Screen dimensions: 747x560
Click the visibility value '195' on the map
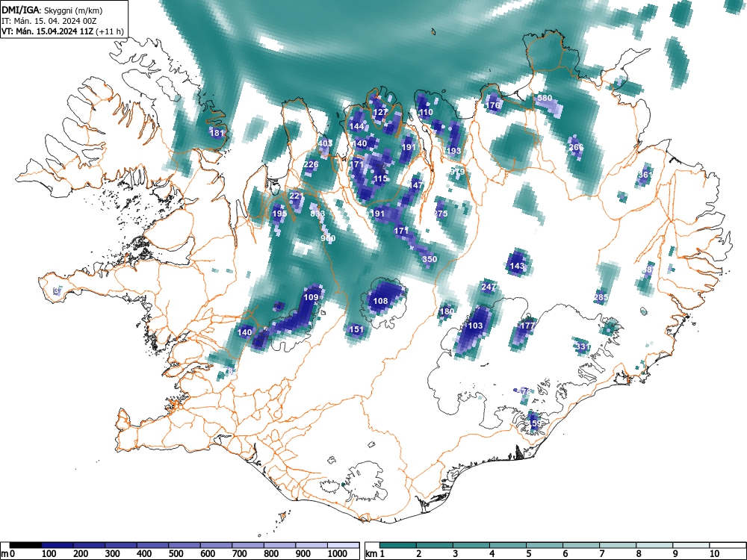[279, 214]
